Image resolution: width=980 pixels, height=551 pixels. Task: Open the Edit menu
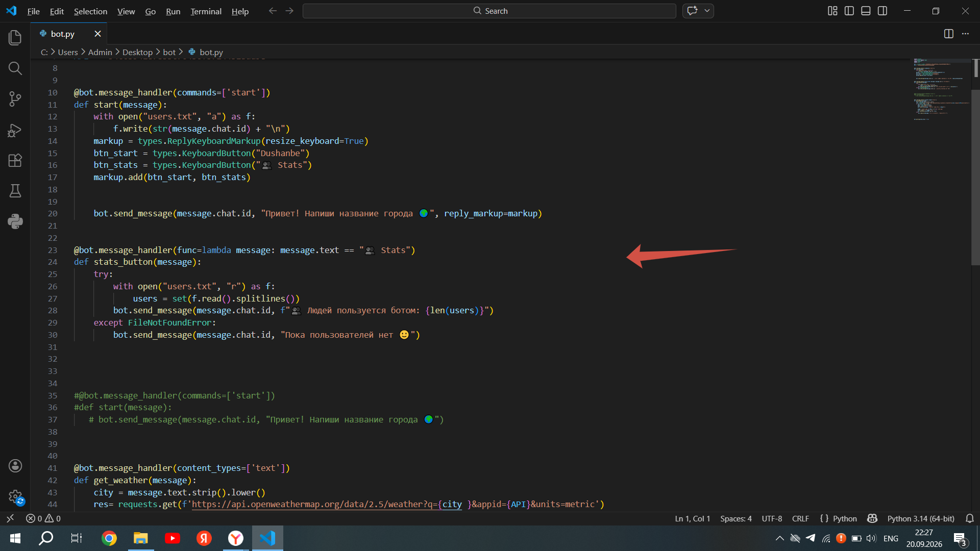[x=57, y=11]
